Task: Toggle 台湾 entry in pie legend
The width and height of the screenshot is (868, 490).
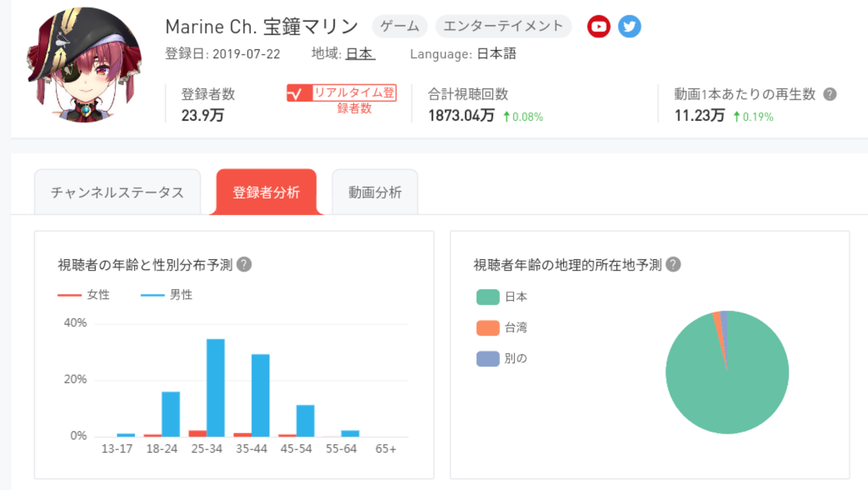Action: [x=502, y=328]
